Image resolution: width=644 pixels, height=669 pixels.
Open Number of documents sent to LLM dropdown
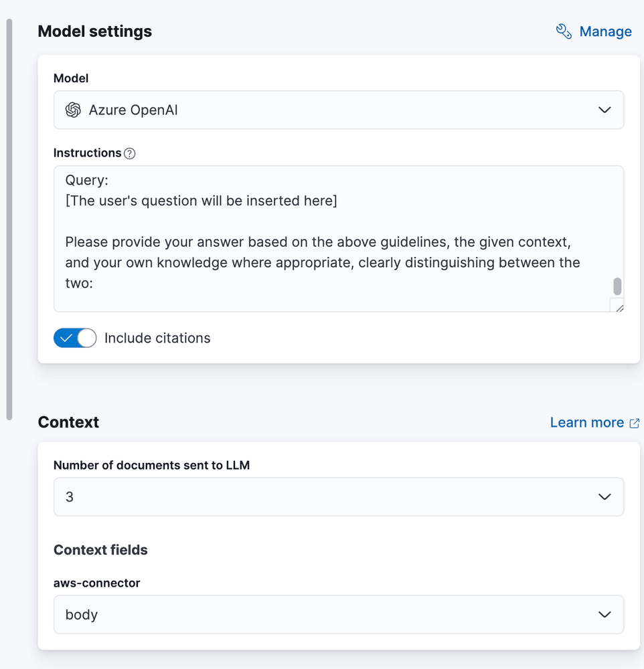(338, 496)
